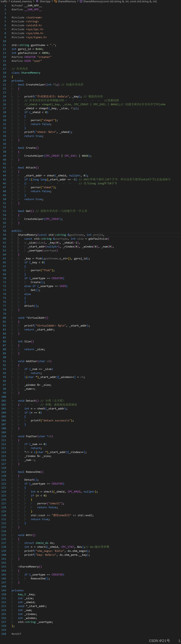Click 'class SharedMemory' declaration
Screen dimensions: 181x644
click(26, 73)
